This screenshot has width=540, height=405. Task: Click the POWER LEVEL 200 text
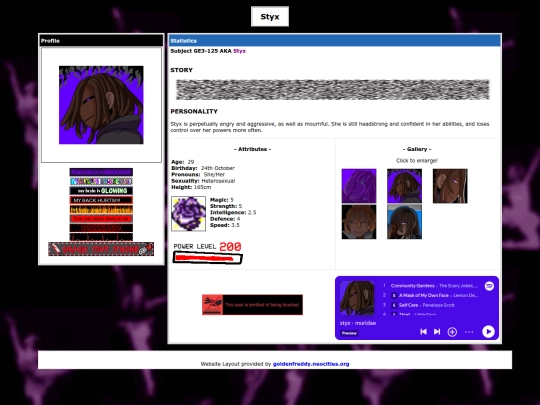click(208, 247)
